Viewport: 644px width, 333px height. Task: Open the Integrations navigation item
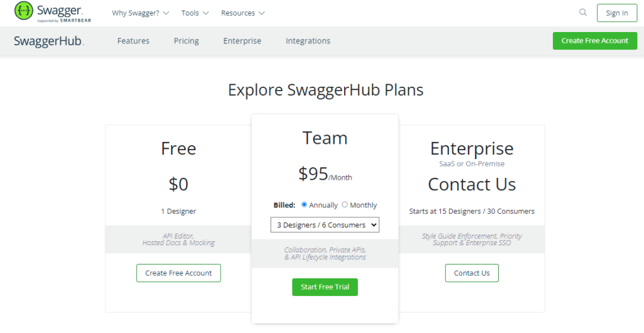(308, 41)
